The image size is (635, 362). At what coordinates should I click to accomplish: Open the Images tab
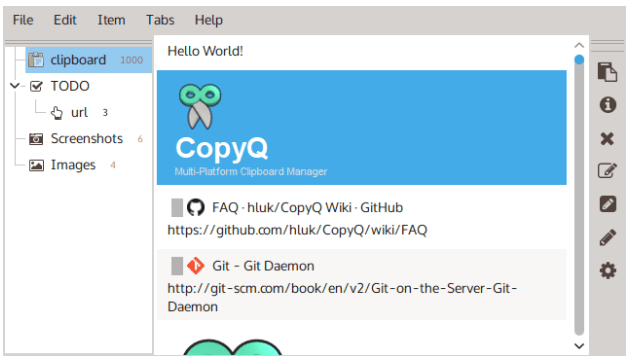(x=73, y=165)
